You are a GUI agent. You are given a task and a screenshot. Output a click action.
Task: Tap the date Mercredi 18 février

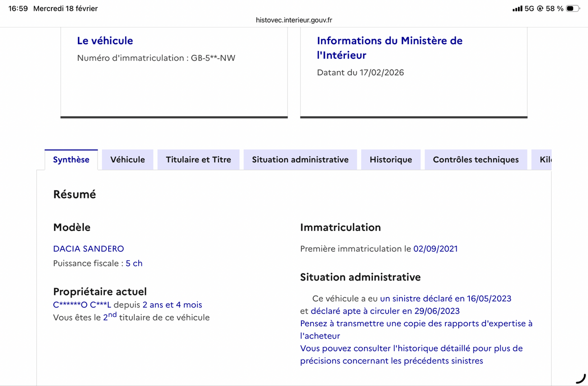point(65,8)
